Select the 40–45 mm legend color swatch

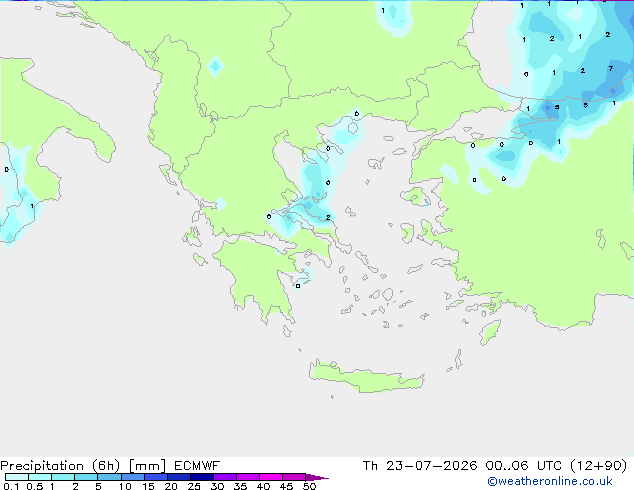click(271, 477)
